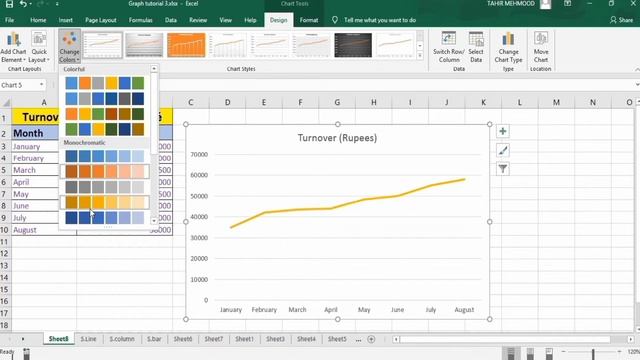This screenshot has width=640, height=360.
Task: Click the Chart Elements plus button
Action: 503,131
